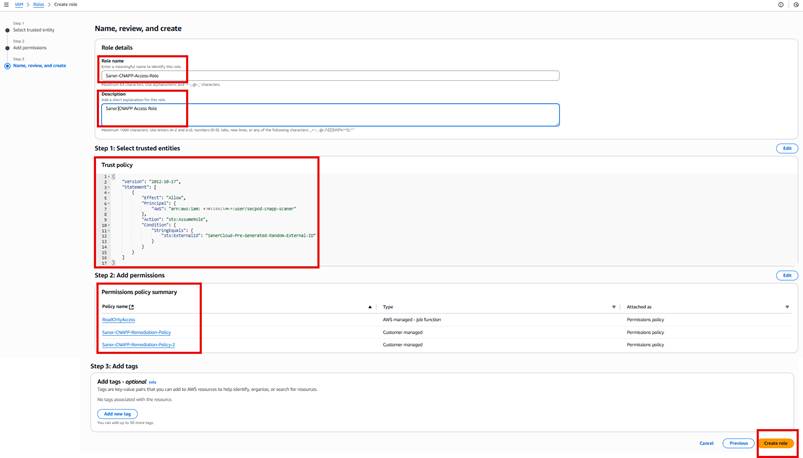
Task: Open Attached as column sort arrow
Action: click(787, 307)
